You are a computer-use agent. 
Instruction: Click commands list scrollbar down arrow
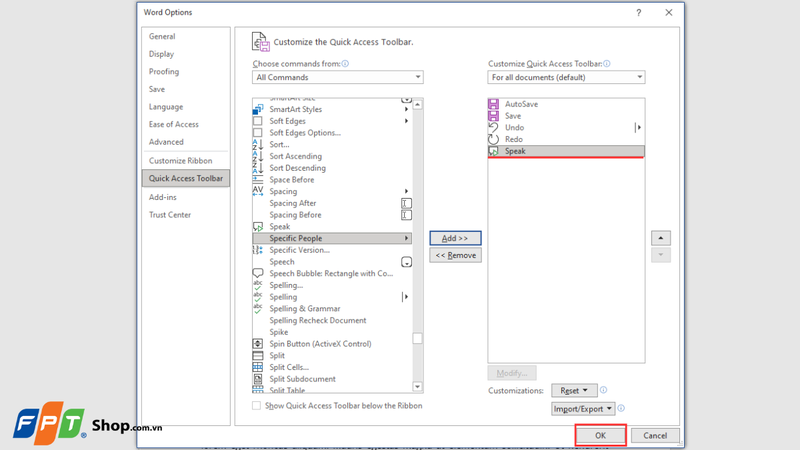tap(417, 387)
